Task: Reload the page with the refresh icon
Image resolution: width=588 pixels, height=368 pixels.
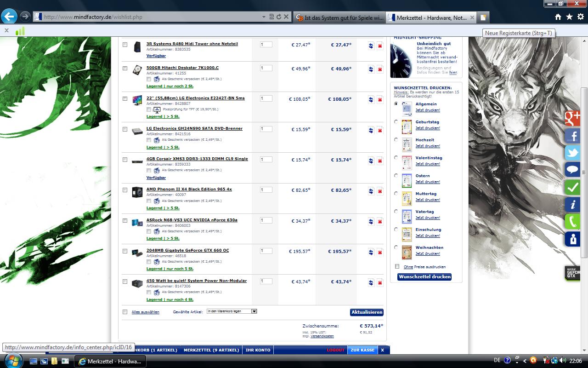Action: click(278, 17)
